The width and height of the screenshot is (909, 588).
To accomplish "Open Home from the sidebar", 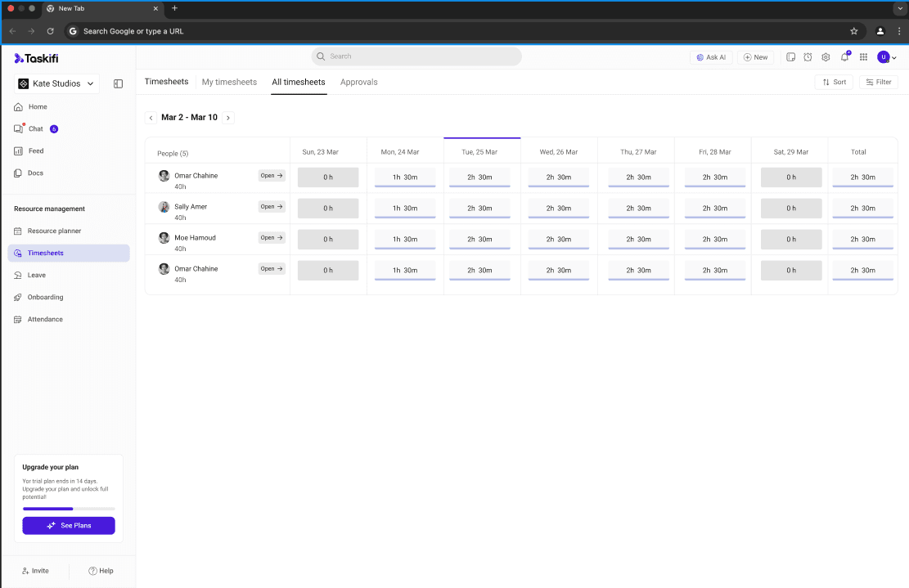I will click(x=38, y=107).
